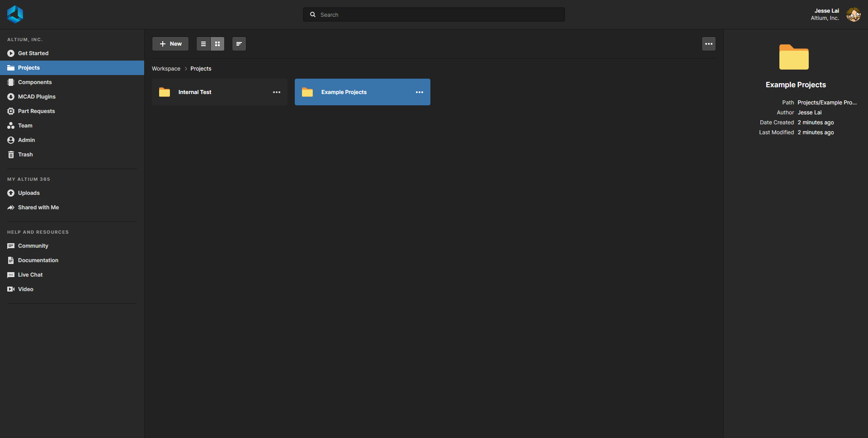Click the Get Started play icon
The image size is (868, 438).
(x=11, y=53)
